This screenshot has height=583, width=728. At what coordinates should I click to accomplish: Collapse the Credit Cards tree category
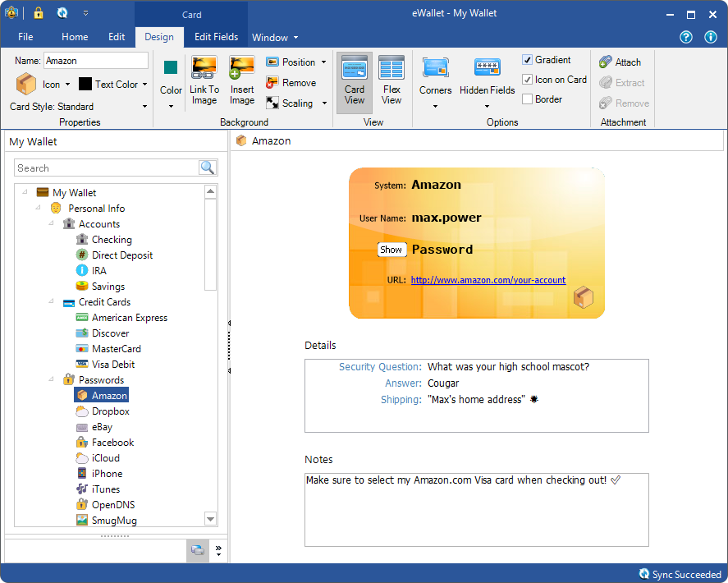(x=51, y=301)
